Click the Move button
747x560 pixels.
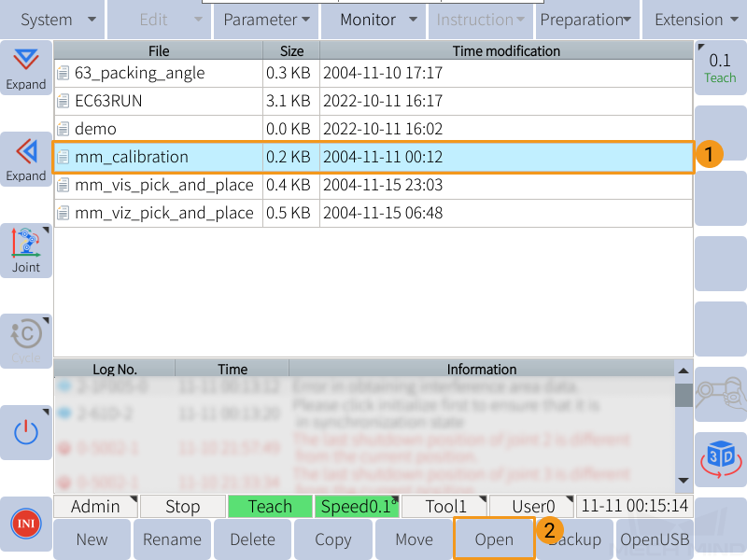tap(414, 539)
